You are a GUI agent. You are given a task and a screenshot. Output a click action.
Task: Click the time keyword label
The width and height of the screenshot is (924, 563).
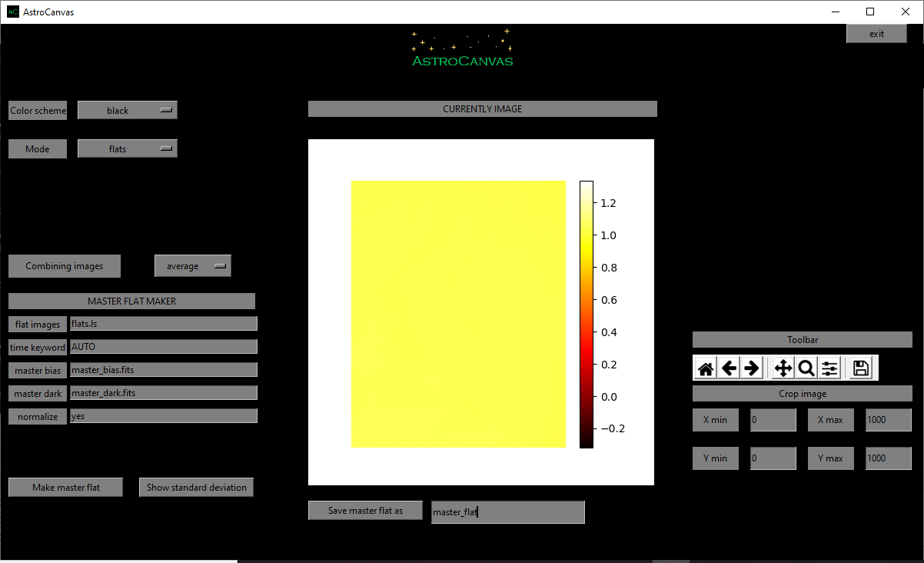click(x=38, y=347)
